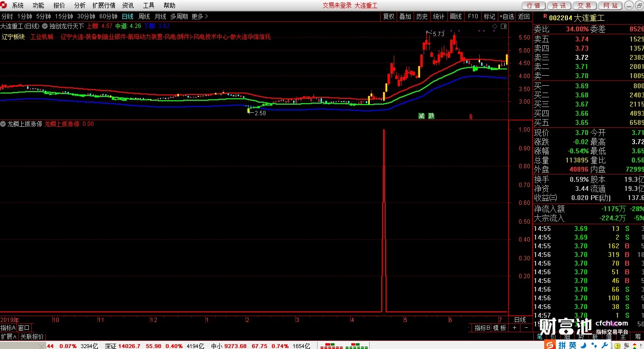644x349 pixels.
Task: Open the 分析 menu
Action: tap(80, 5)
